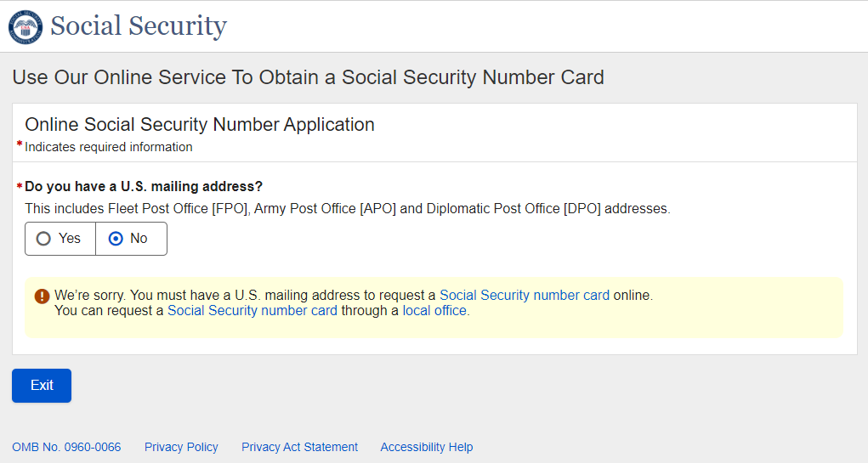Click the Social Security Administration seal logo
Screen dimensions: 868x463
point(26,26)
